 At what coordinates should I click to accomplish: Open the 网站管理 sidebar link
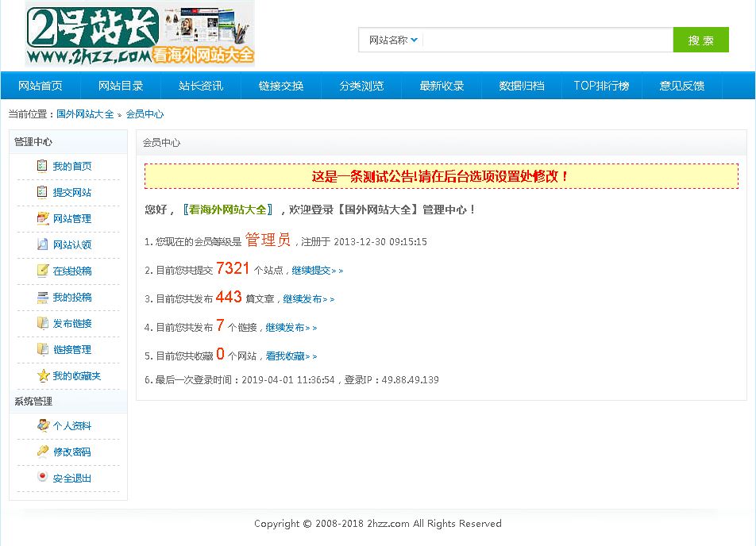tap(72, 219)
